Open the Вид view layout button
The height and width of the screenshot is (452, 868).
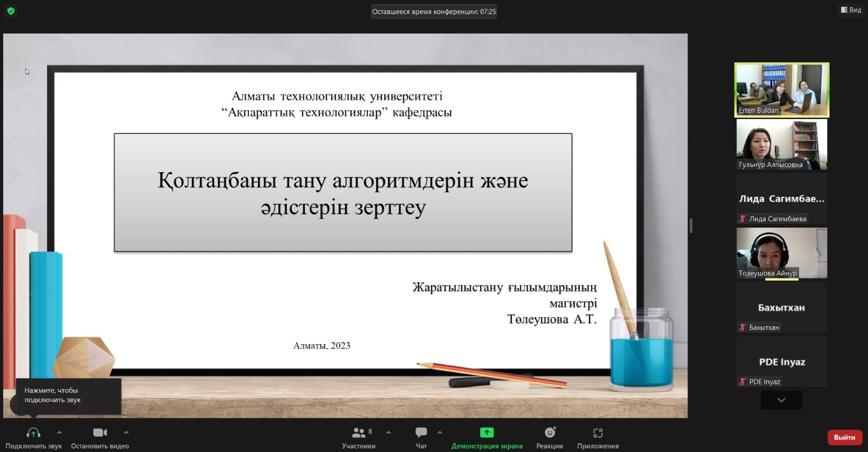pos(851,10)
